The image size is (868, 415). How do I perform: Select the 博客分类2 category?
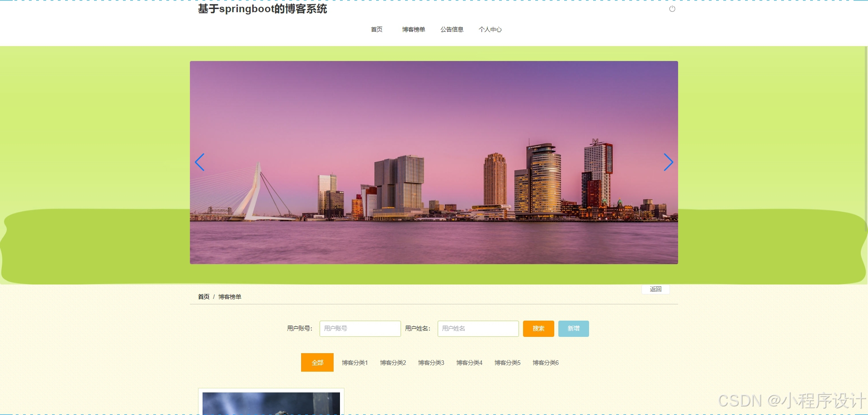(x=393, y=363)
